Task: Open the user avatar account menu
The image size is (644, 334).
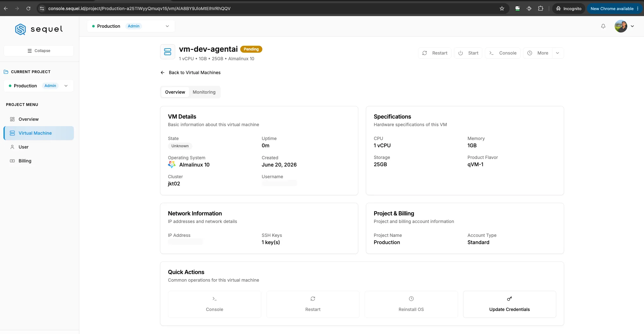Action: [624, 26]
